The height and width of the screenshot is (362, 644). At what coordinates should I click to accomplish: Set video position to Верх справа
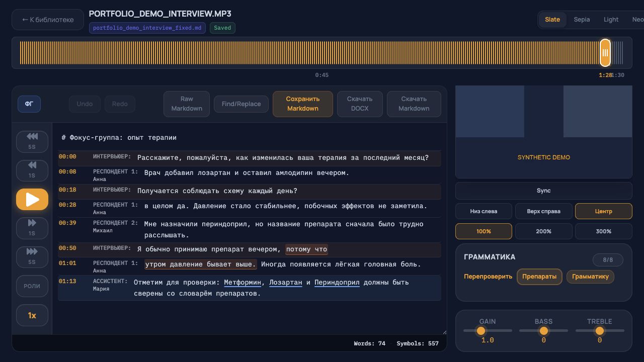[544, 211]
